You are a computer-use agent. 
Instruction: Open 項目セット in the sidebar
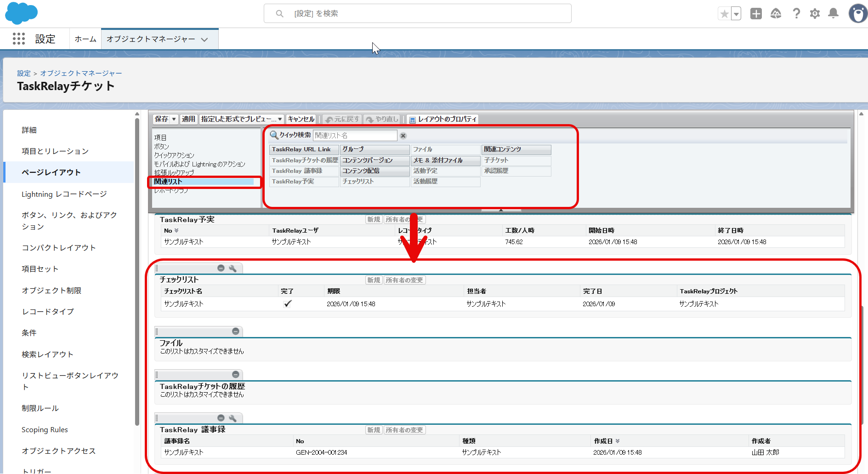[x=40, y=269]
